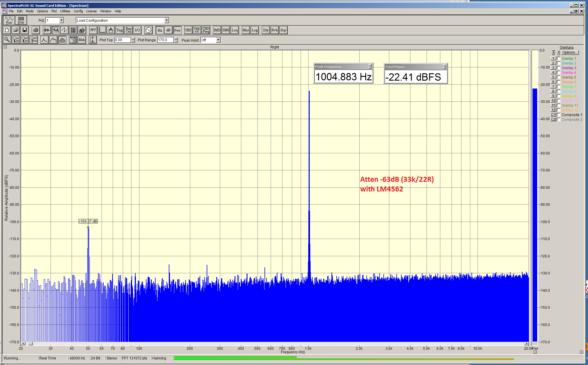Open the FFT settings button

[x=93, y=30]
